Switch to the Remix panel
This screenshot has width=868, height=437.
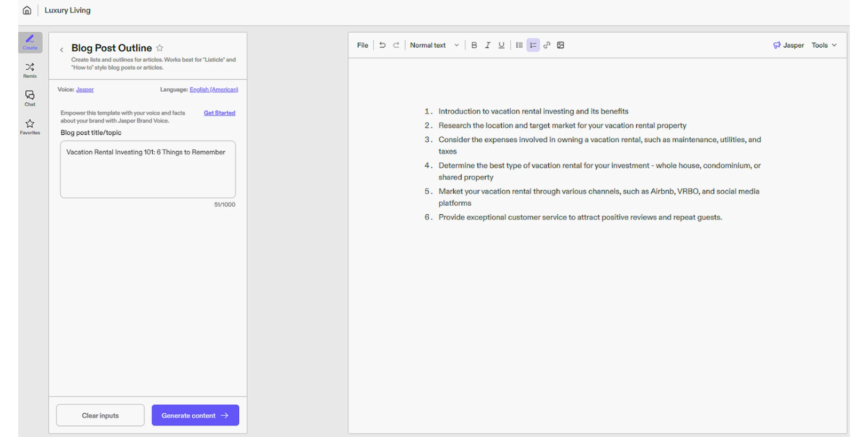[x=30, y=70]
